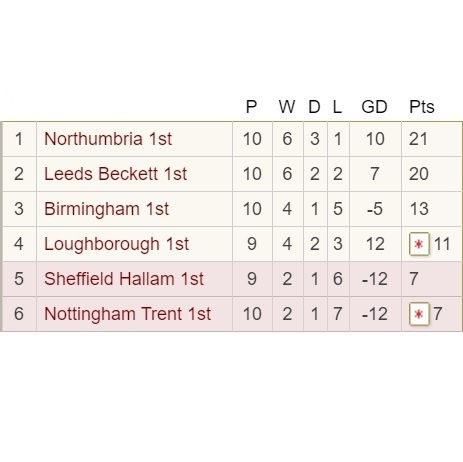This screenshot has width=463, height=462.
Task: Select Northumbria's 21 points cell
Action: click(x=432, y=139)
